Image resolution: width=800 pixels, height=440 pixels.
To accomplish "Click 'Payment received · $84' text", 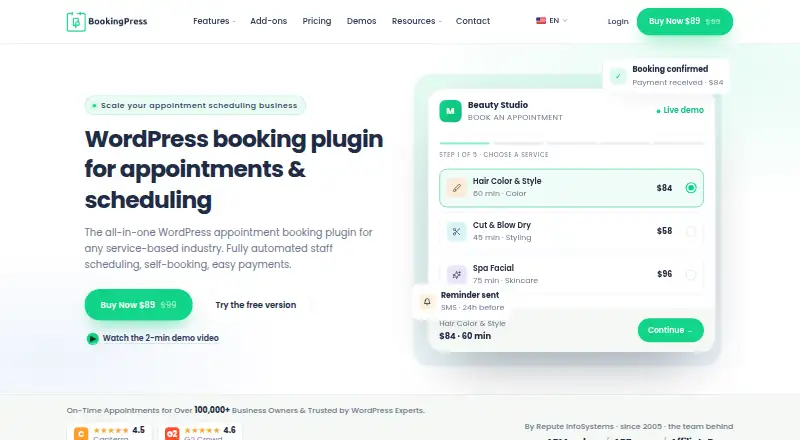I will click(x=678, y=83).
